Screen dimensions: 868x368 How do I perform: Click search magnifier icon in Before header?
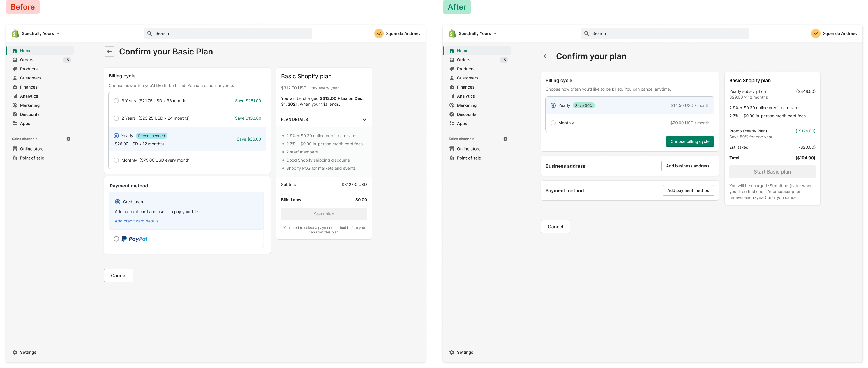click(x=150, y=33)
